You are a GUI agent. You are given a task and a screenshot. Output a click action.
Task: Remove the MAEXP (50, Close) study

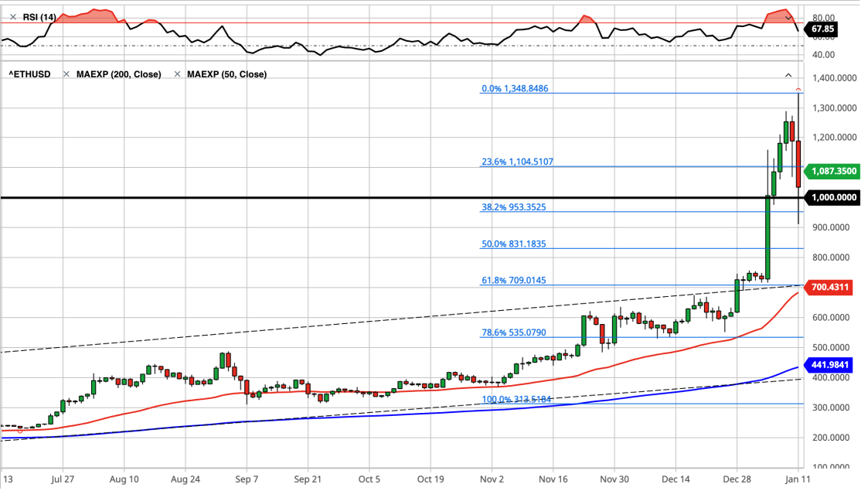point(178,74)
